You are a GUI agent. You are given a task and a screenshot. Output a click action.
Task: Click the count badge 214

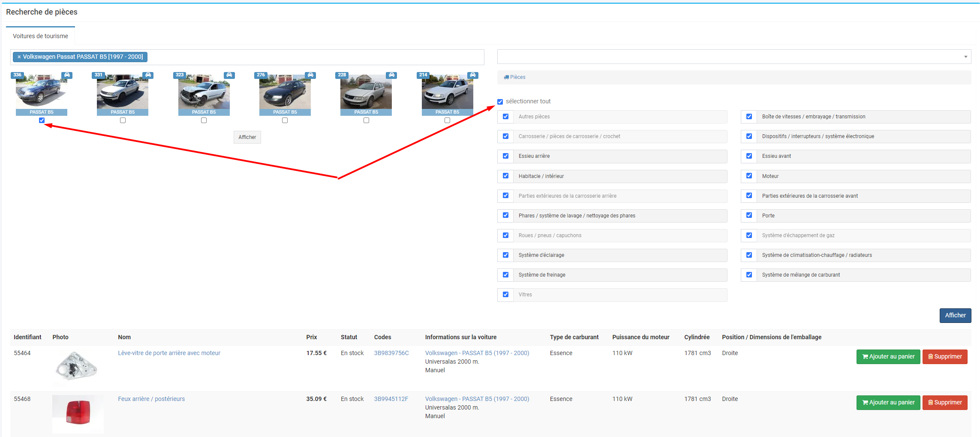pyautogui.click(x=423, y=75)
